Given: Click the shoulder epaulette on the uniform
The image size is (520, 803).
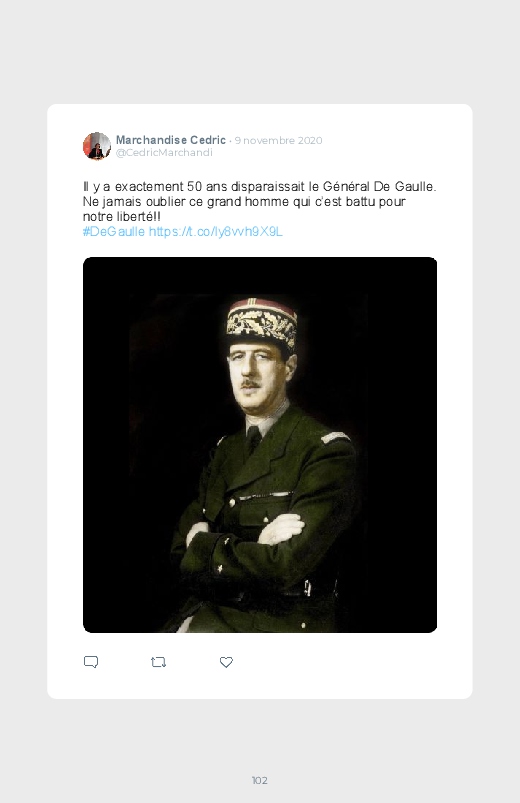Looking at the screenshot, I should [334, 437].
